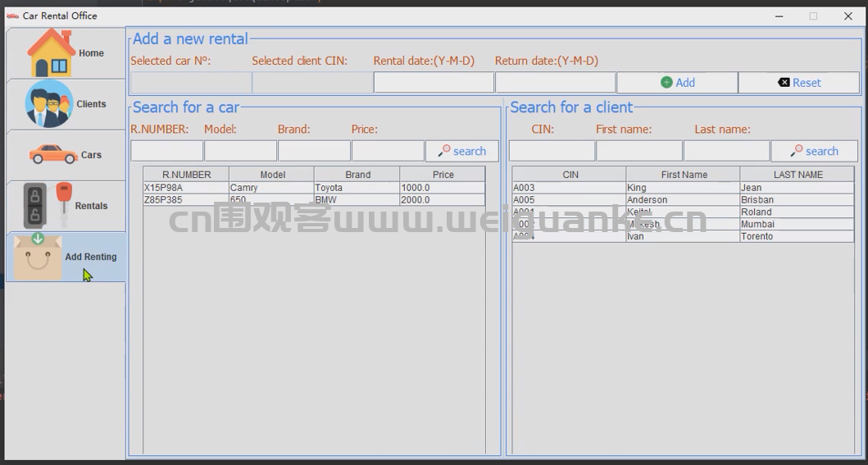Click the Jean last name cell

798,188
